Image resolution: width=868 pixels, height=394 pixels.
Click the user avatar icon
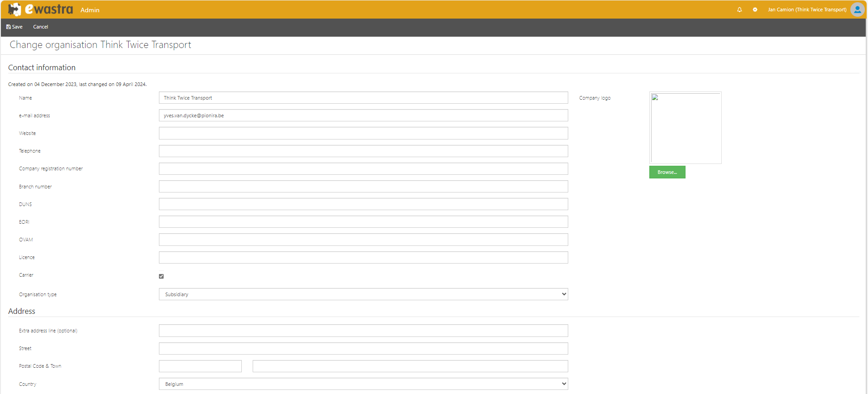click(857, 10)
